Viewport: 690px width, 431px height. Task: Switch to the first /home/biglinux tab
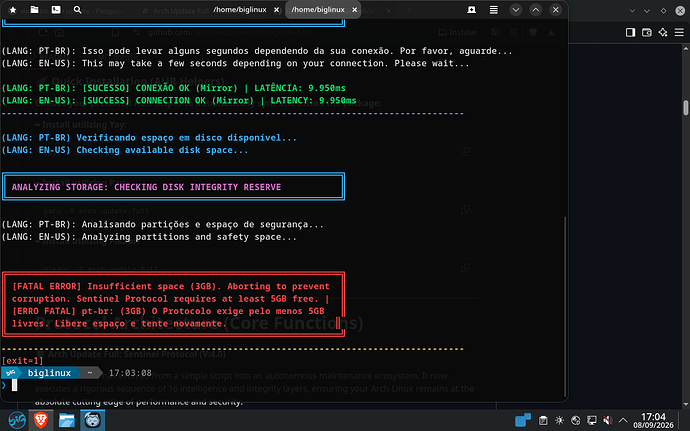coord(240,10)
